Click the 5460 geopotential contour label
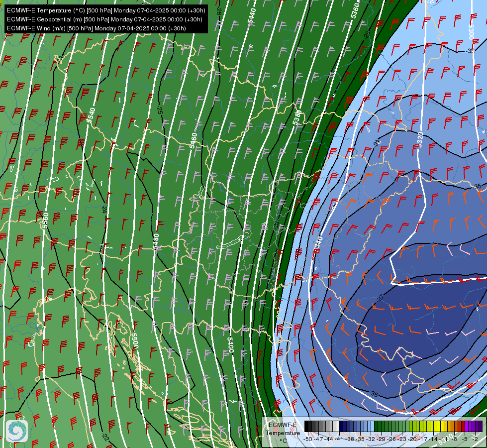 pyautogui.click(x=193, y=141)
